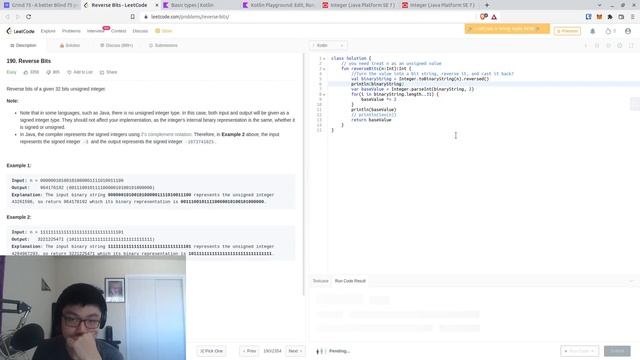Open LeetCode notifications bell

click(593, 31)
